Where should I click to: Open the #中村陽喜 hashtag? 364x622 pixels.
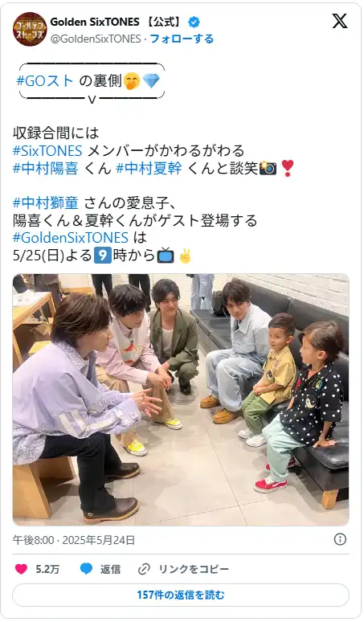point(46,168)
